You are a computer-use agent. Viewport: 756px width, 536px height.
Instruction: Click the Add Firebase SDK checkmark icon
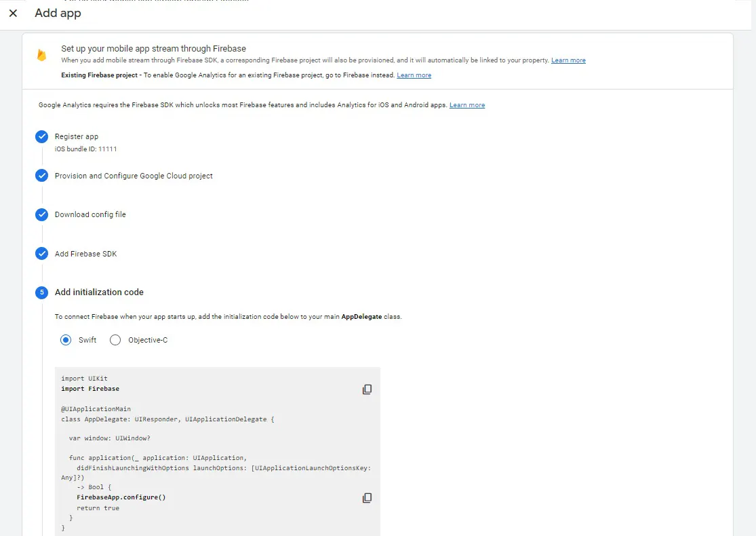pos(42,253)
